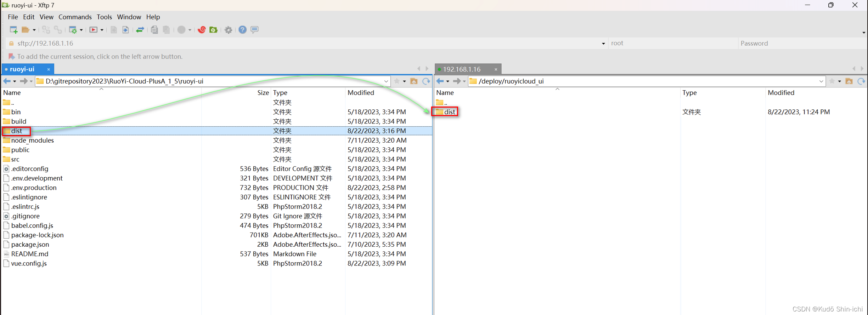
Task: Open local pane bookmarks star icon
Action: point(397,81)
